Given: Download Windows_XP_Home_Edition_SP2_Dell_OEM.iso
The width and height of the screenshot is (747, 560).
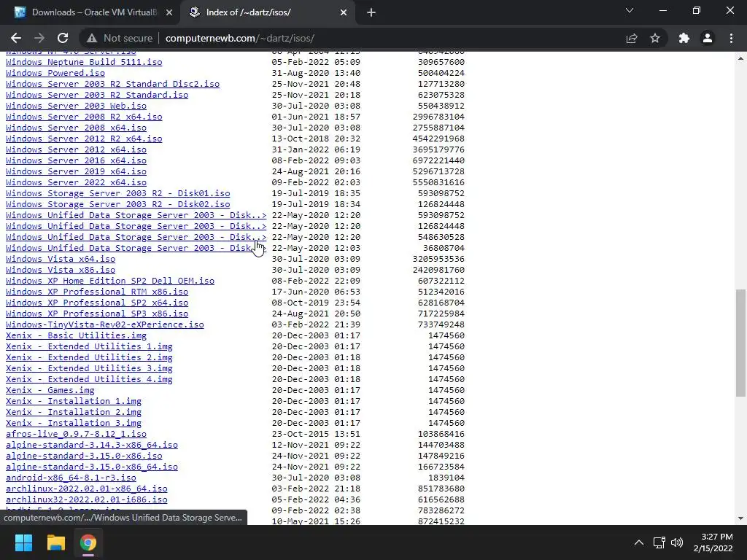Looking at the screenshot, I should tap(110, 281).
